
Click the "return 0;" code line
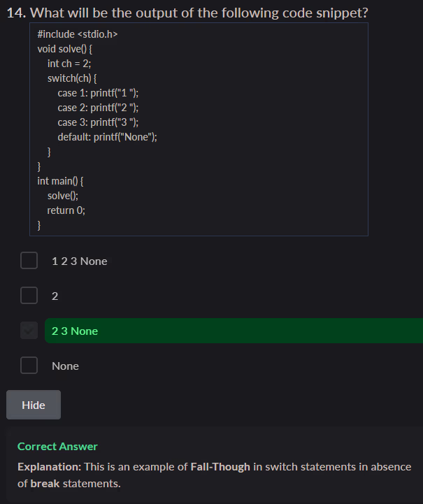pyautogui.click(x=66, y=210)
